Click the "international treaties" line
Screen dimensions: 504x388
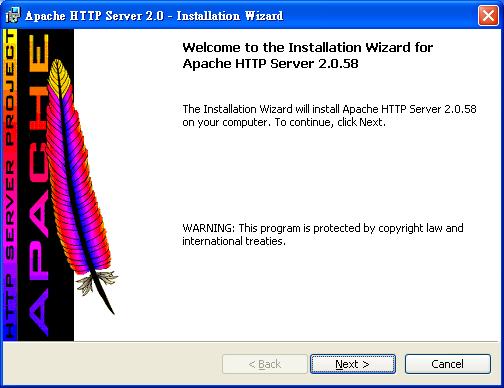point(234,241)
